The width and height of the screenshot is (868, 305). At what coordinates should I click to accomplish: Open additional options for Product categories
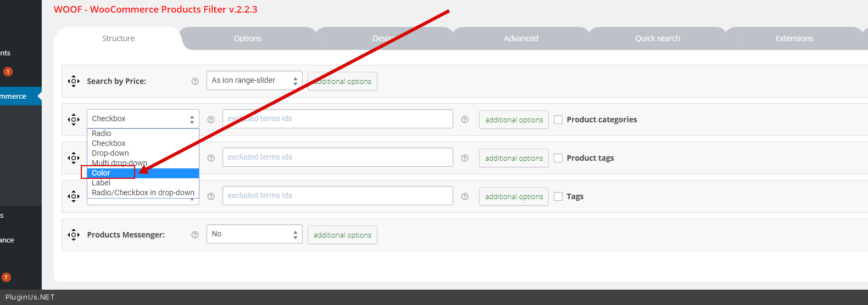[x=514, y=120]
